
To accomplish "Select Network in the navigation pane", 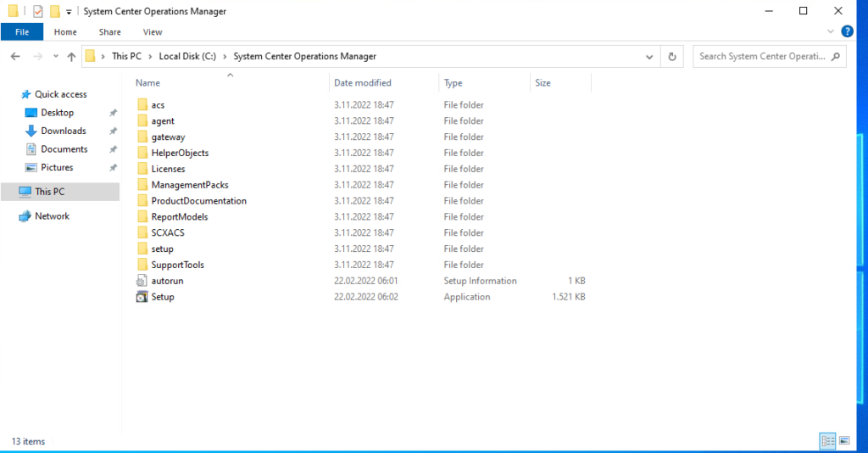I will click(x=52, y=216).
